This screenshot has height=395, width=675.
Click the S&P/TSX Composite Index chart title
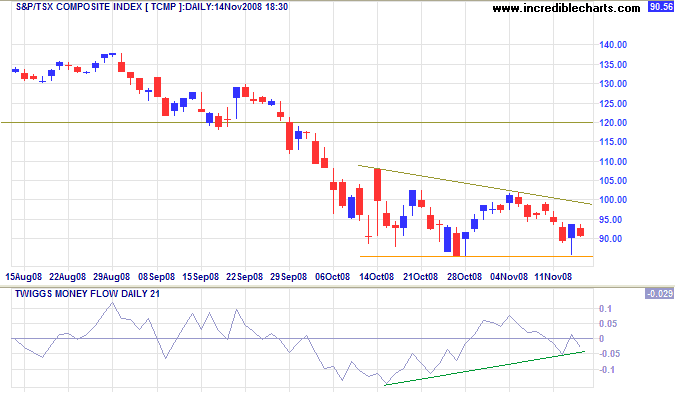pos(152,7)
